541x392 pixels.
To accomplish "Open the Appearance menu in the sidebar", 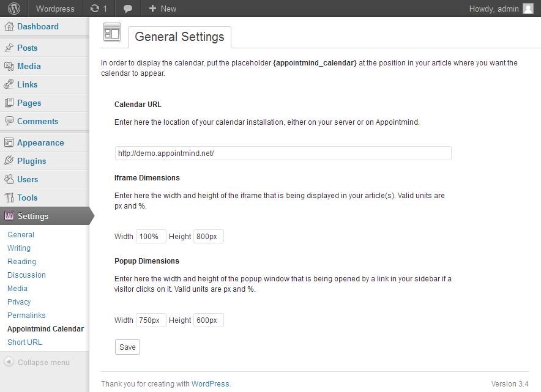I will tap(40, 142).
